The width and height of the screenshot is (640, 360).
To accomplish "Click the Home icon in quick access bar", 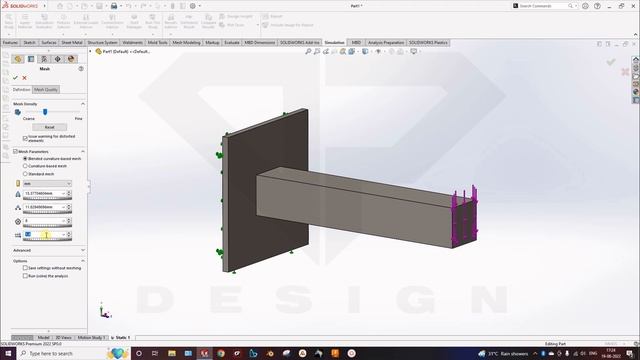I will [x=60, y=6].
